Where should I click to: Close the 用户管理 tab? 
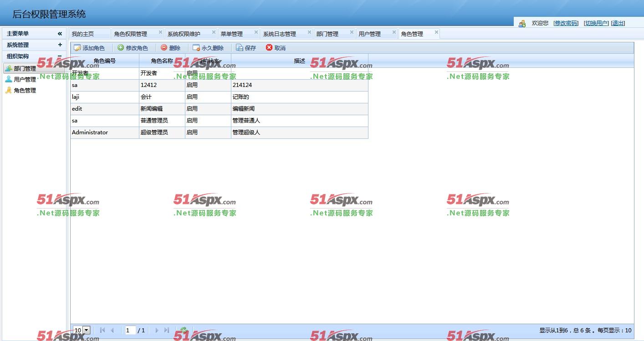[394, 32]
